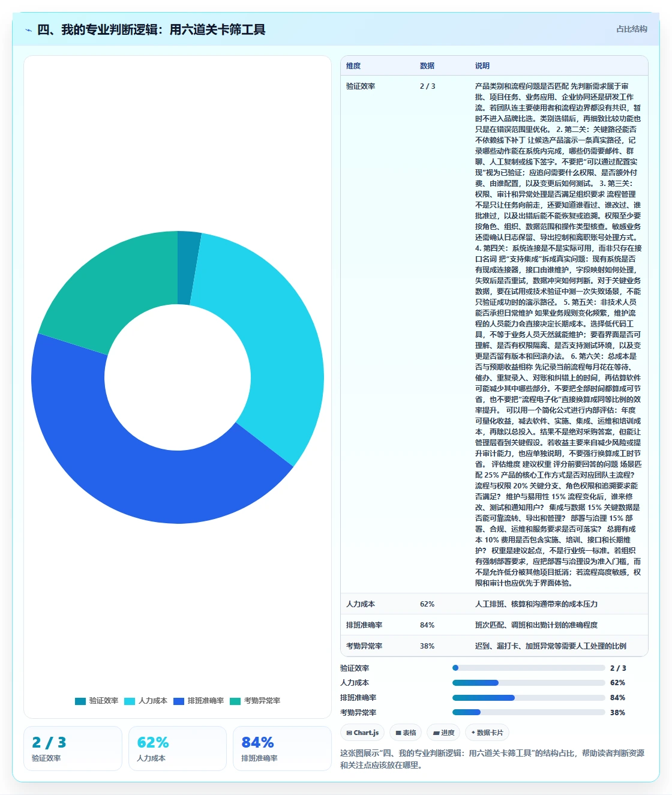The width and height of the screenshot is (672, 795).
Task: Click the 验证效率 cell in the table
Action: (361, 86)
